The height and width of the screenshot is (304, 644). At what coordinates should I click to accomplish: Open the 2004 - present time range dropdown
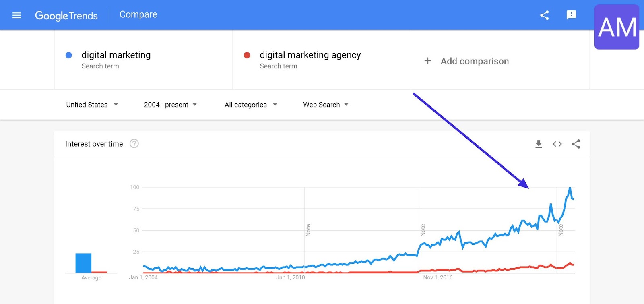click(171, 105)
